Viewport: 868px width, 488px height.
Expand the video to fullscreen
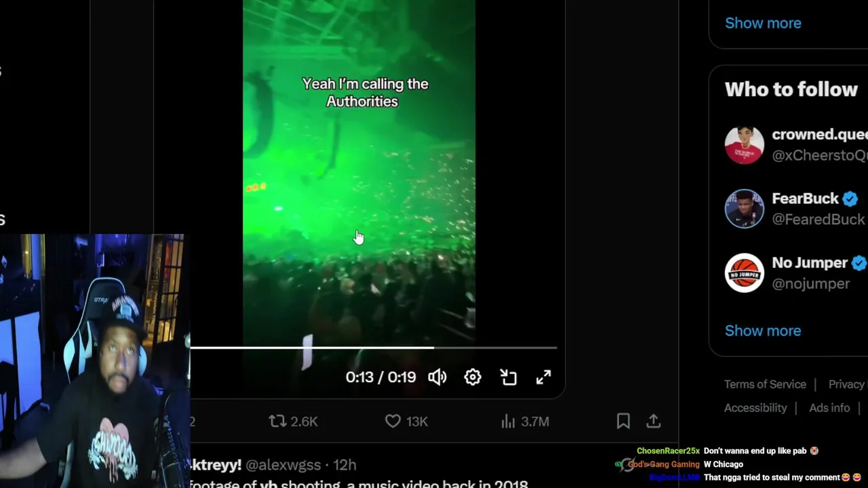(x=544, y=377)
